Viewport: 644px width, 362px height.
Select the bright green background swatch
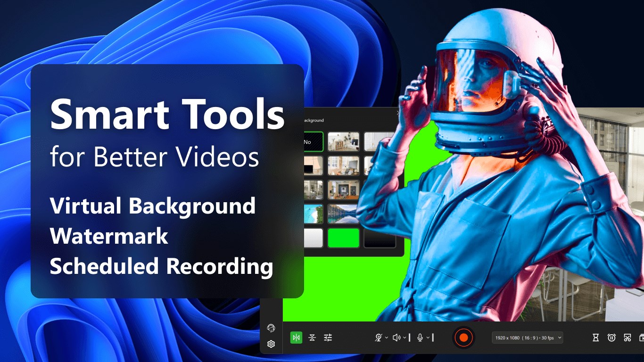coord(344,238)
